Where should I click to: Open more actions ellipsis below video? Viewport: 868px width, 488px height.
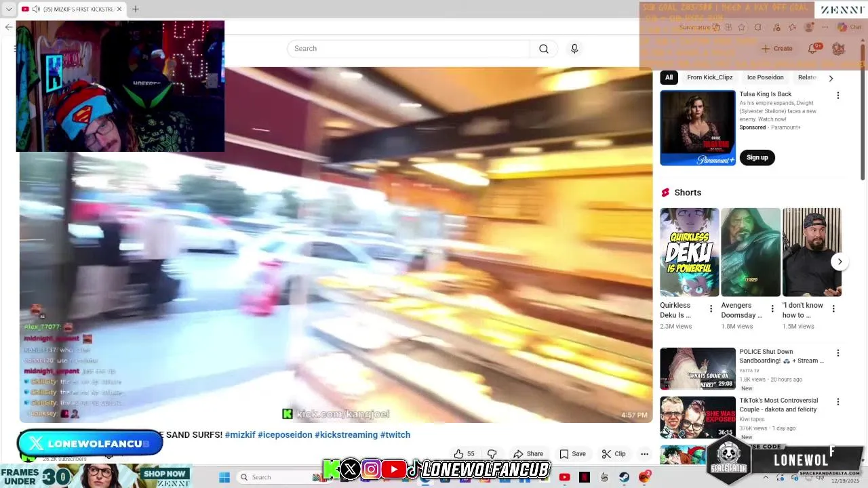pyautogui.click(x=644, y=454)
